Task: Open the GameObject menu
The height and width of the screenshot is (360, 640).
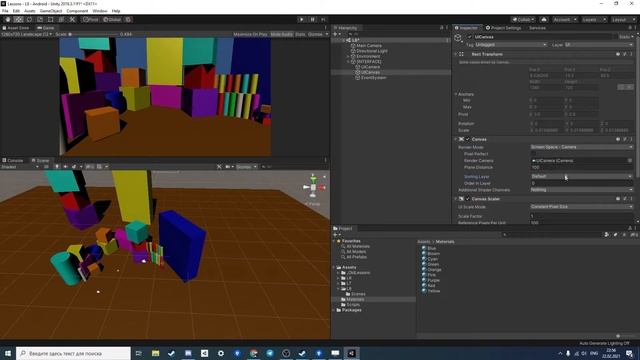Action: (51, 11)
